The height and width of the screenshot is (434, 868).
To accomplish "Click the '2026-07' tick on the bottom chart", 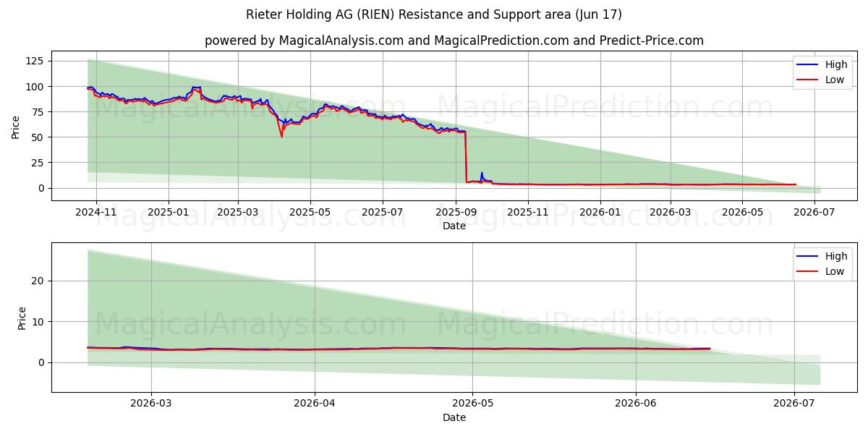I will 794,404.
